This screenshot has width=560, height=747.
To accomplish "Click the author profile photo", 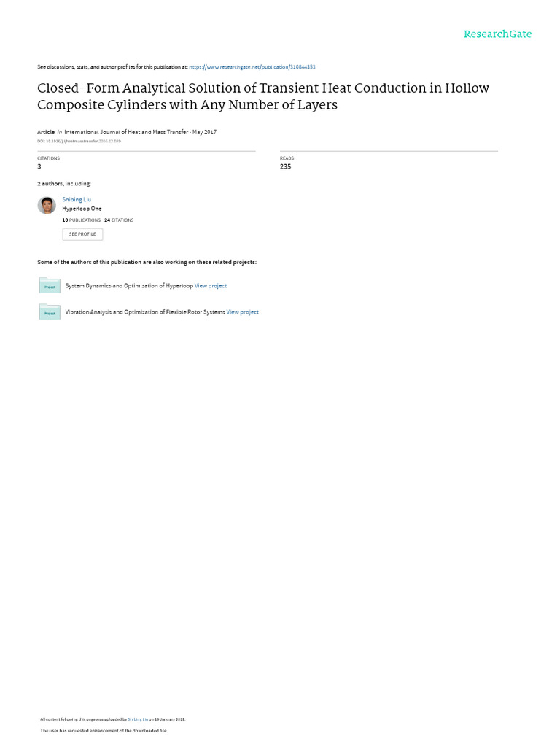I will point(47,205).
